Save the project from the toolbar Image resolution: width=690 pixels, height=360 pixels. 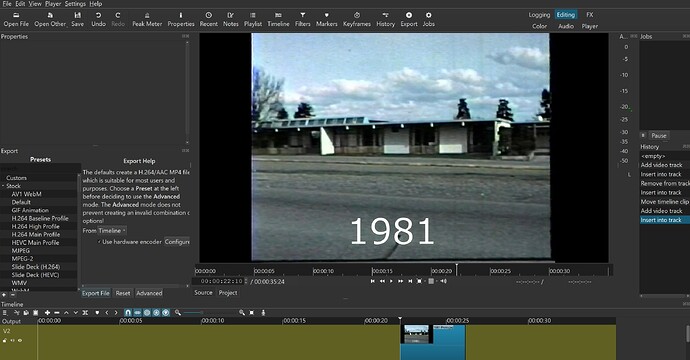coord(77,20)
